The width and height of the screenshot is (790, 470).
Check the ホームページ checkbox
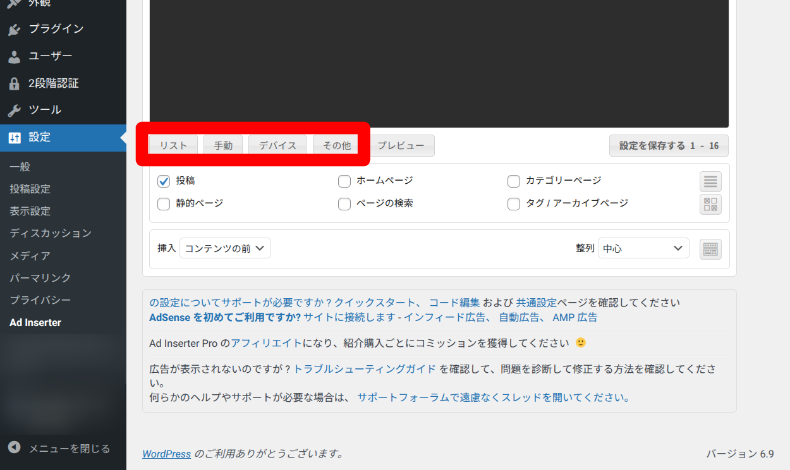(344, 181)
